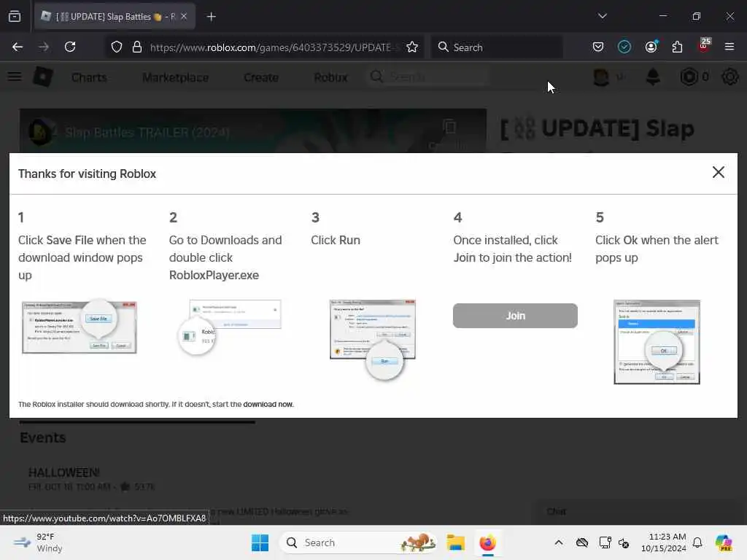
Task: Open the tracking protection shield icon
Action: (x=117, y=47)
